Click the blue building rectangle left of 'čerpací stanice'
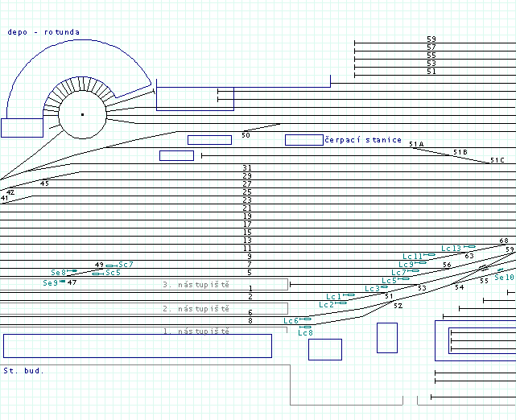This screenshot has height=420, width=516. (304, 140)
